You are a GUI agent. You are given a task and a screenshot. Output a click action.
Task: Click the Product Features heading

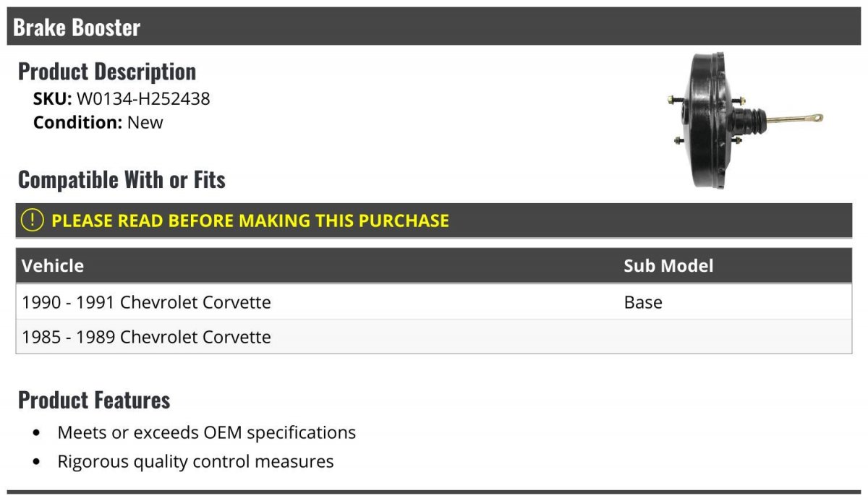click(x=94, y=399)
